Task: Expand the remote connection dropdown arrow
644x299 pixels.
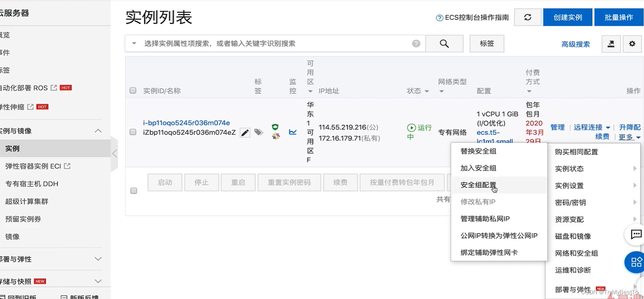Action: [x=608, y=128]
